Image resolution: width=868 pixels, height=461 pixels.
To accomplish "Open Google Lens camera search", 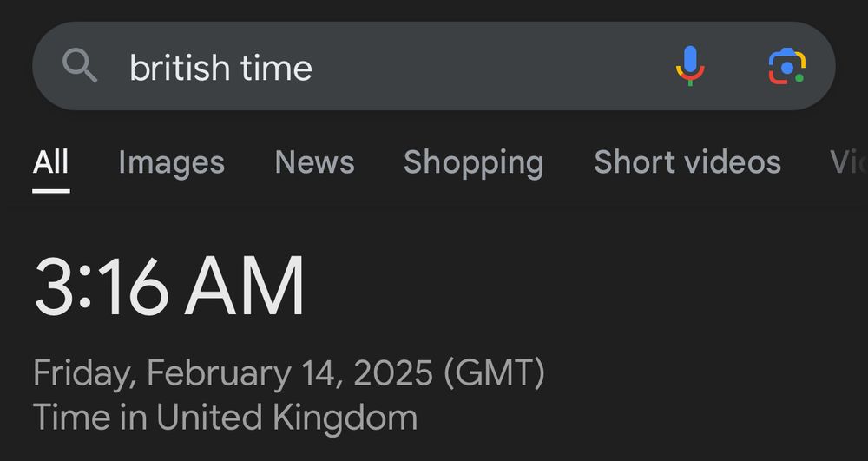I will point(786,66).
